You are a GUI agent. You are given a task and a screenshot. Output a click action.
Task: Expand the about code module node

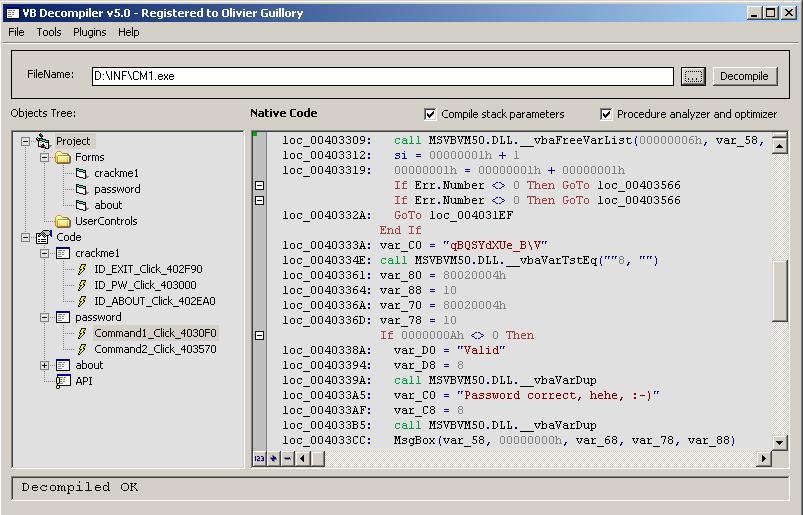click(x=45, y=365)
